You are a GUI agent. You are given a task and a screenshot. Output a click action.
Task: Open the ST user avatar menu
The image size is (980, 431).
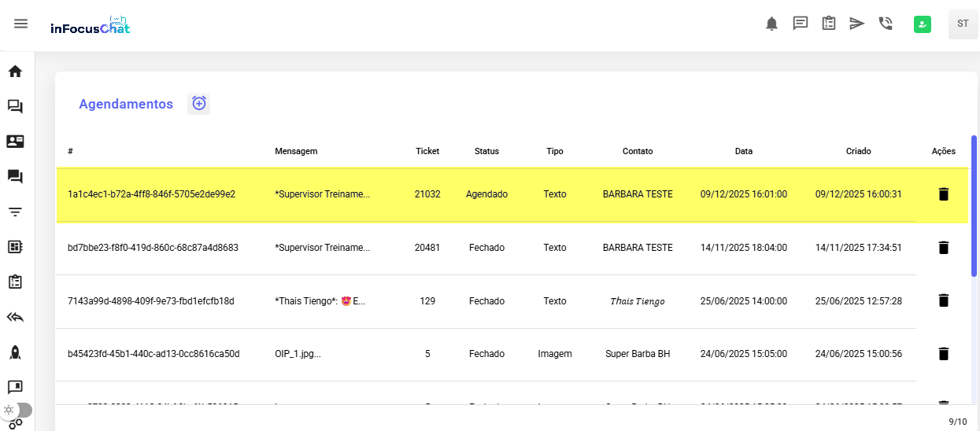(x=963, y=24)
